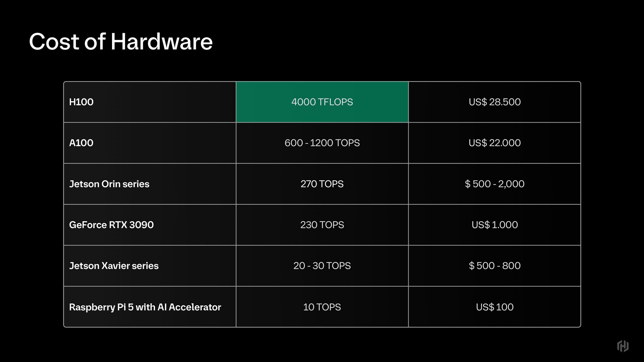Select the Jetson Xavier series label

[x=114, y=266]
